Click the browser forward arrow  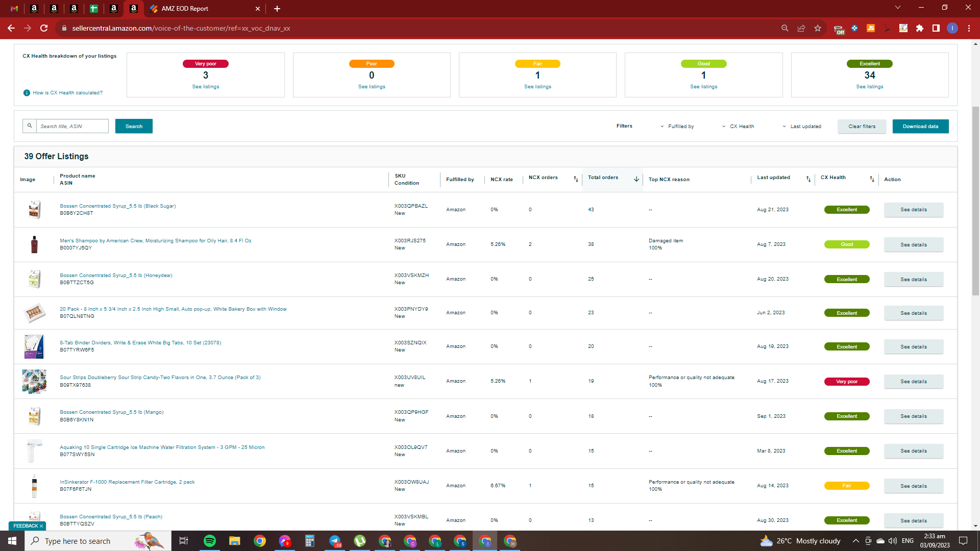tap(28, 28)
